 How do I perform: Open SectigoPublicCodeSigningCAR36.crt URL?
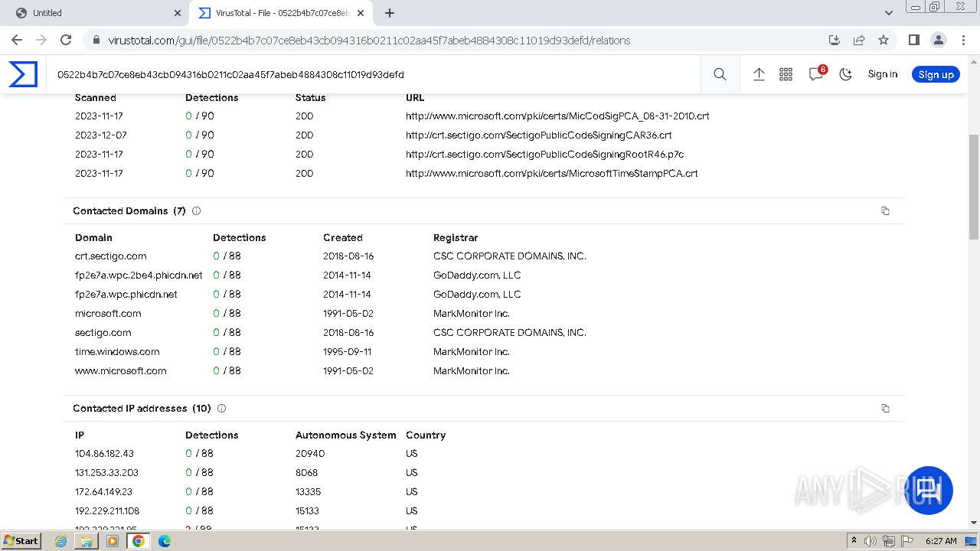click(538, 135)
